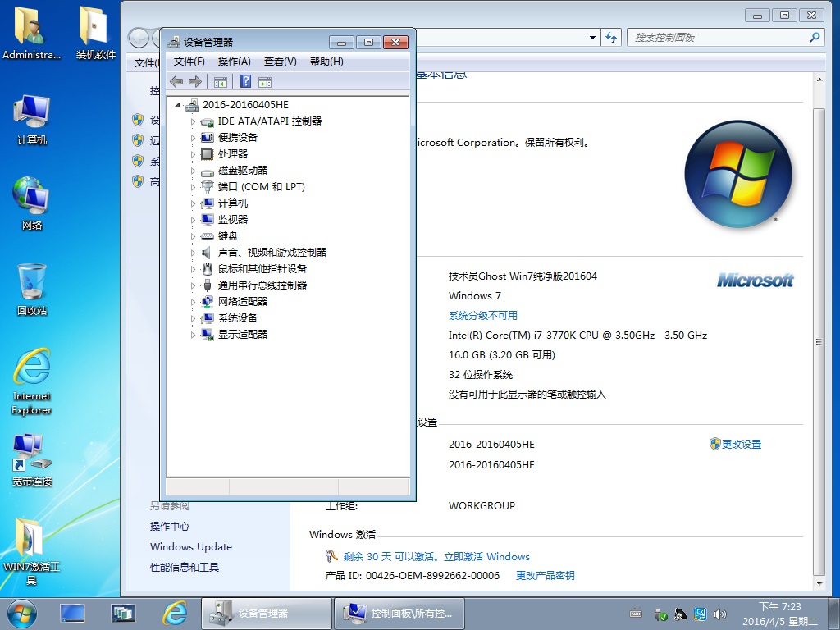Select the 宽带连接 desktop shortcut
840x630 pixels.
pos(32,459)
